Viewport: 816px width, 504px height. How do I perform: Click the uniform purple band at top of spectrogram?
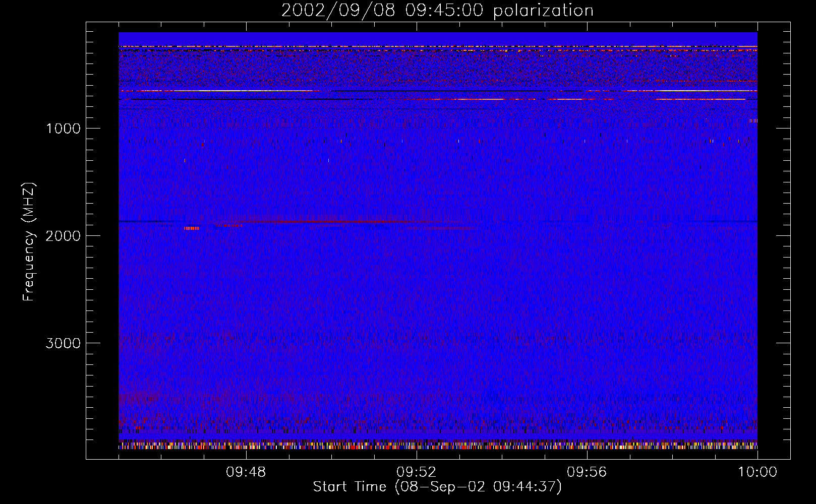(x=438, y=38)
